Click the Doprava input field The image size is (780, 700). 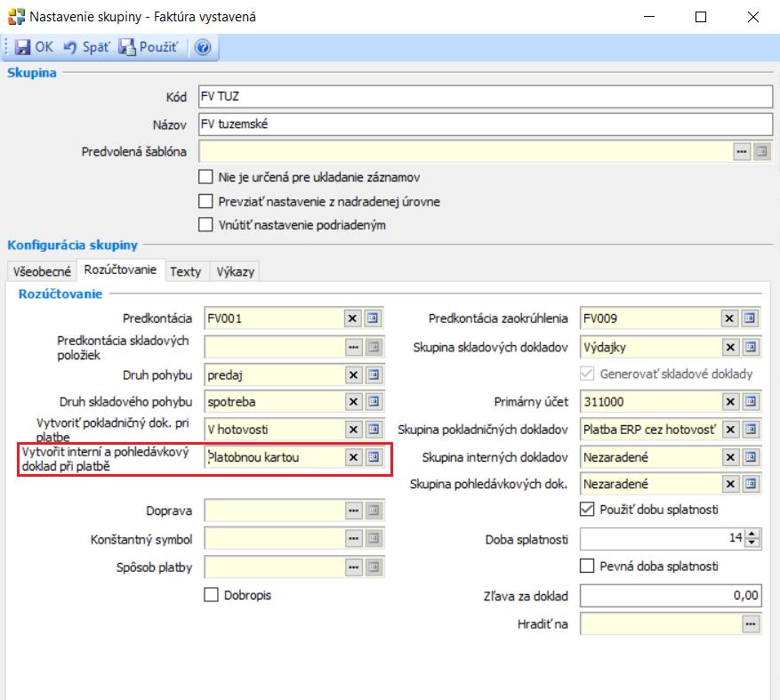[274, 511]
